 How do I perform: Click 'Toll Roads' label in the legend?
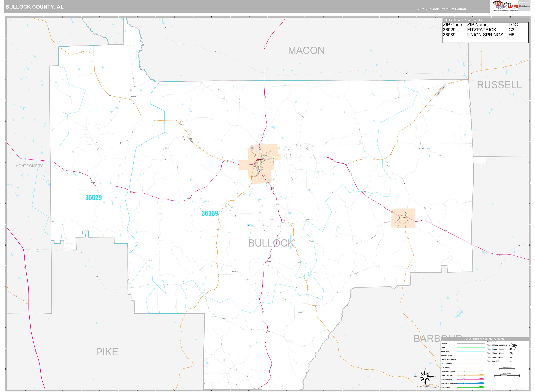445,387
